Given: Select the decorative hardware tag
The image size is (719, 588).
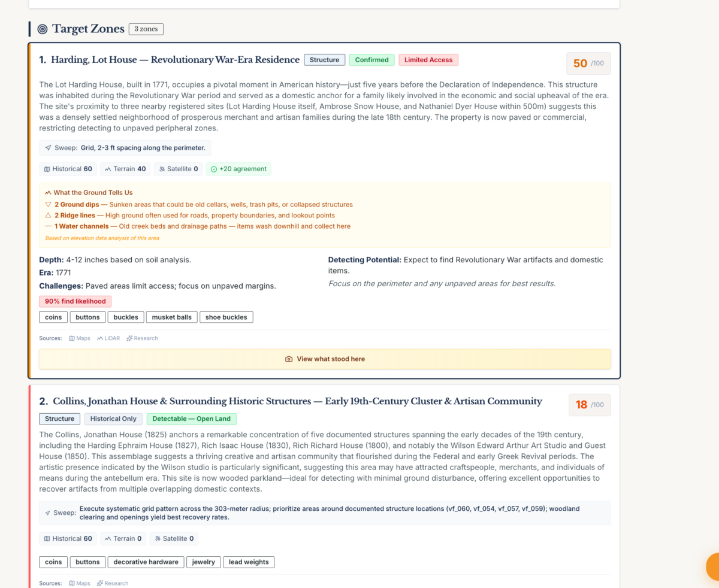Looking at the screenshot, I should pos(146,562).
